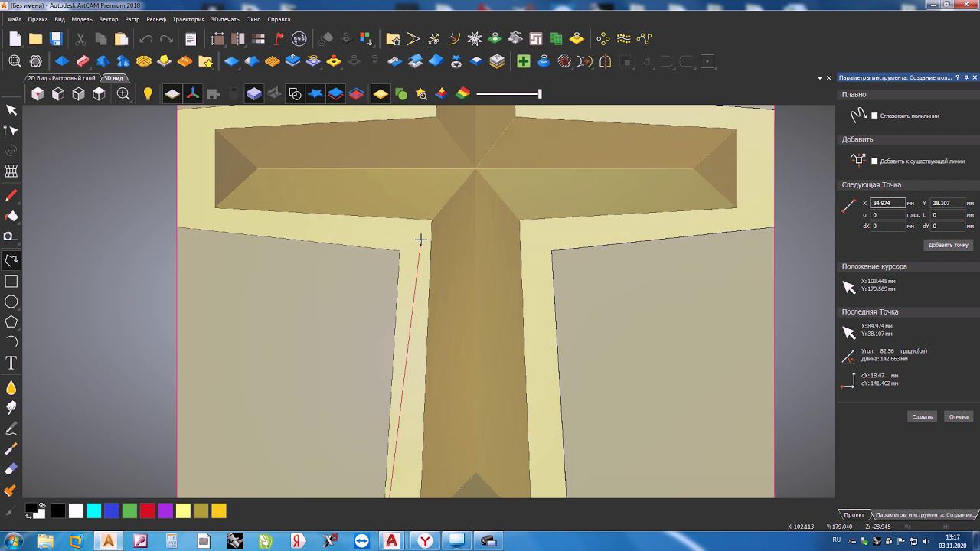Enable the 'Добавить к существующей линии' checkbox
This screenshot has height=551, width=980.
[874, 161]
